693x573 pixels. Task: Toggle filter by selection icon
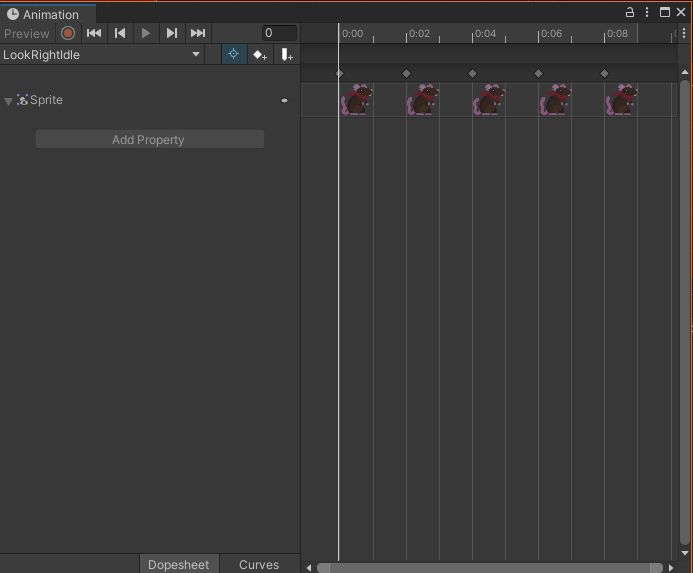click(x=233, y=55)
